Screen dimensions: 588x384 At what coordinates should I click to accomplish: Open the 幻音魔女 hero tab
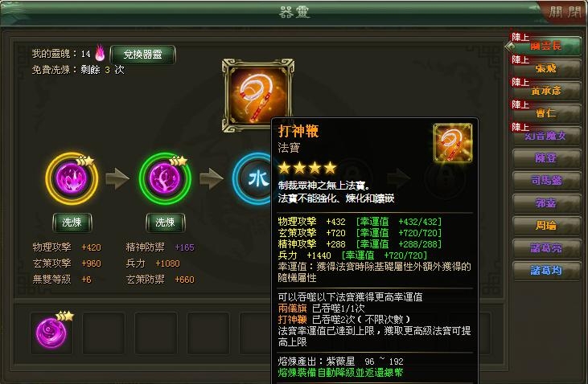click(545, 136)
